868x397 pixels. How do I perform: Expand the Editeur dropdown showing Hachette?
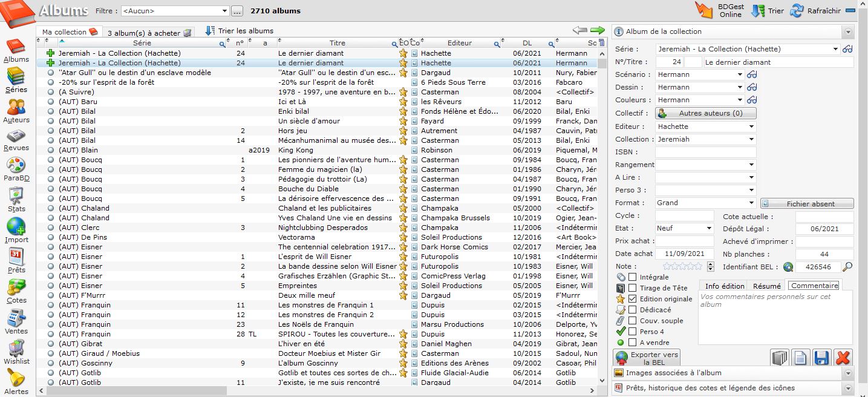click(x=751, y=127)
